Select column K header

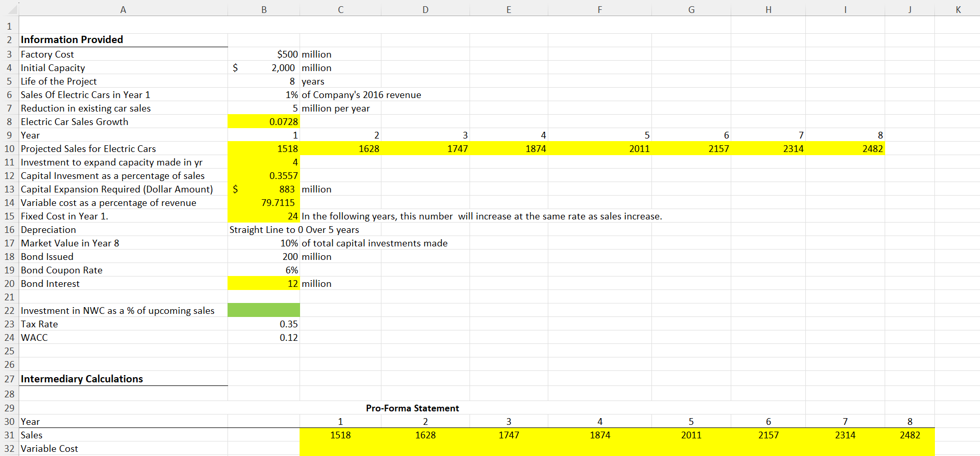[x=958, y=9]
